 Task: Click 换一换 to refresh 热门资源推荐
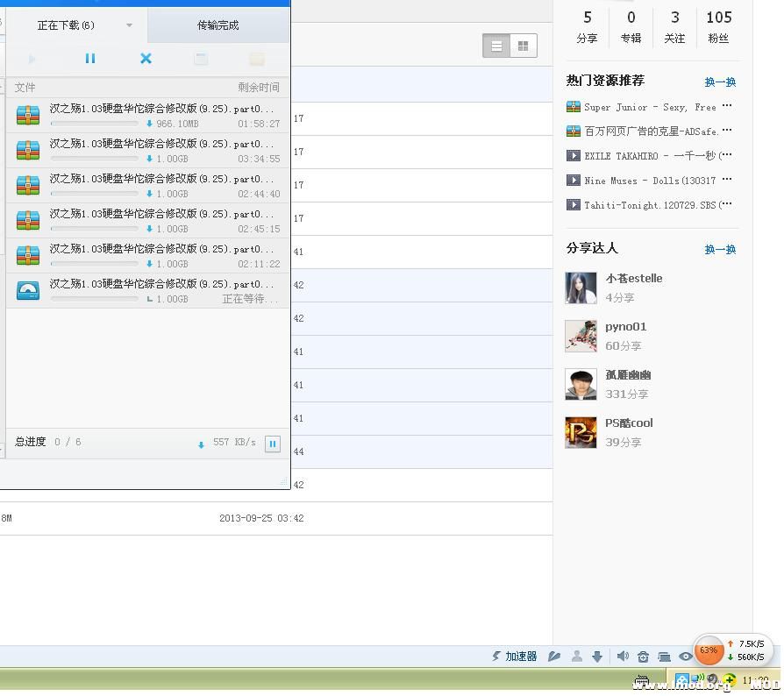click(x=719, y=82)
